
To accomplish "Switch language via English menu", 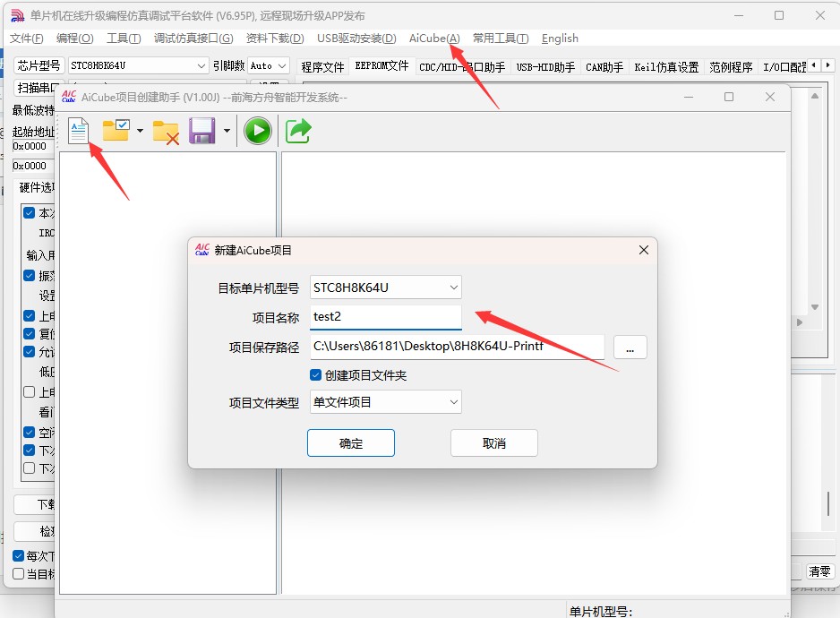I will 560,38.
